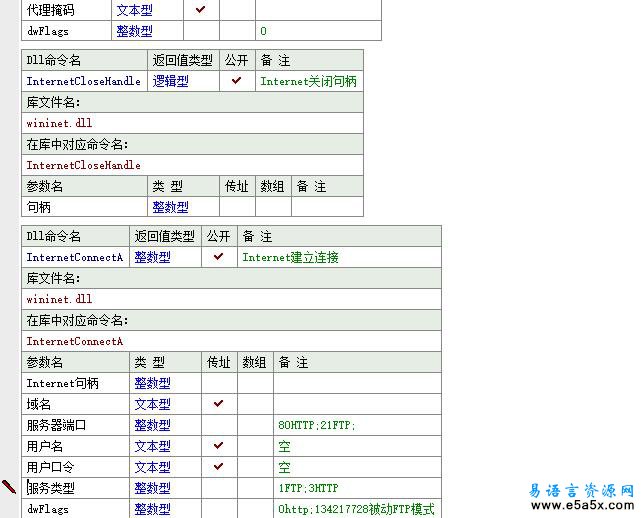Select the 用户名 parameter name
Screen dimensions: 643x518
(45, 446)
